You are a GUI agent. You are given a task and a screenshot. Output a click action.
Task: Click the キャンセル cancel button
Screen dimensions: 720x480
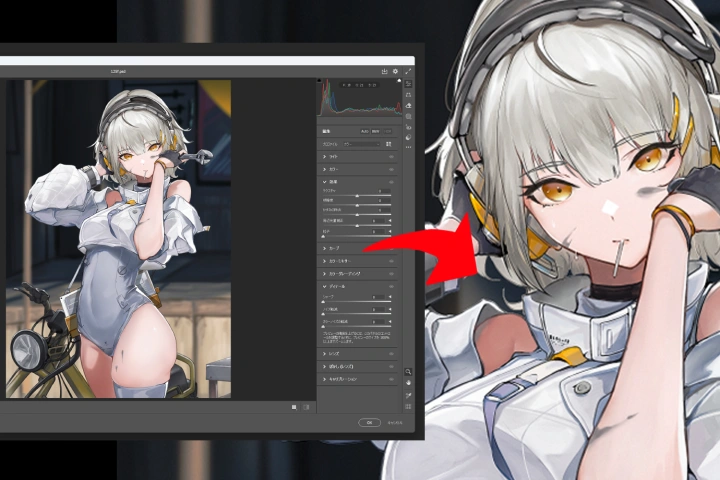pos(395,423)
